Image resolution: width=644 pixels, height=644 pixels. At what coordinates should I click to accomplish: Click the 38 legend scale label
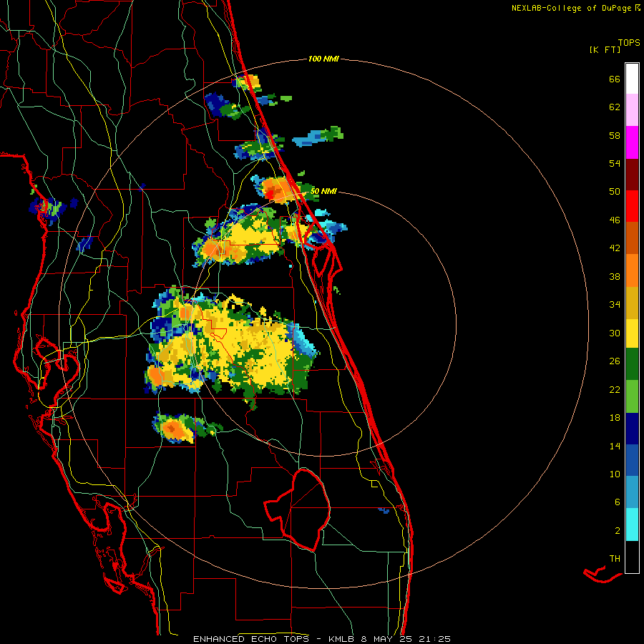coord(615,276)
